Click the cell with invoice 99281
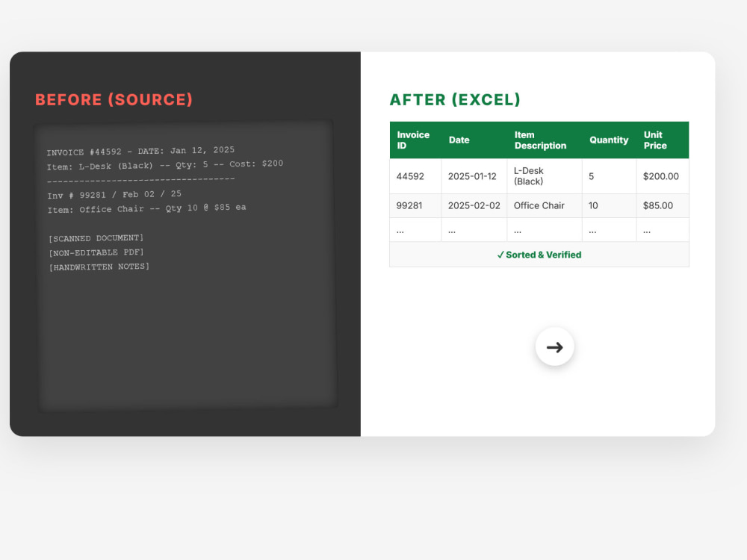 (415, 206)
